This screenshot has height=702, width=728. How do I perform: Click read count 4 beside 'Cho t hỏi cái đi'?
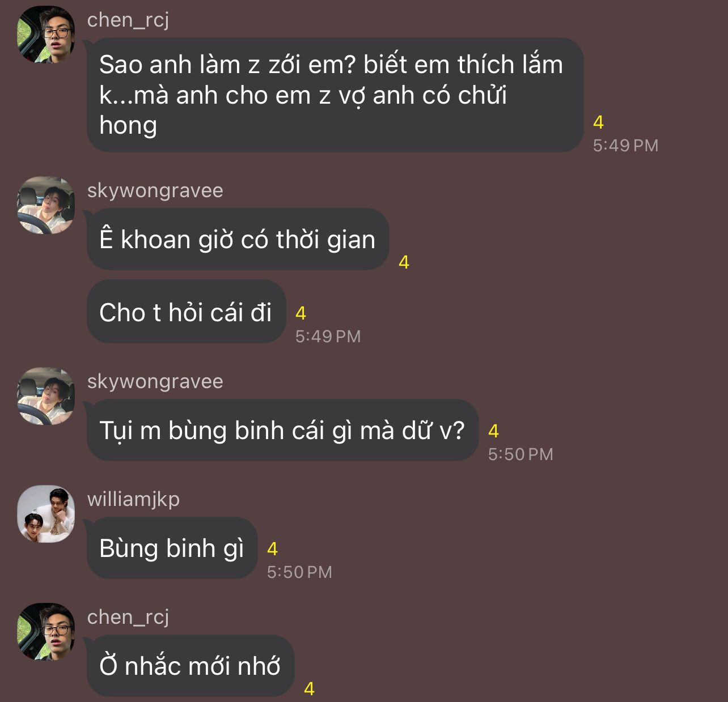[301, 313]
